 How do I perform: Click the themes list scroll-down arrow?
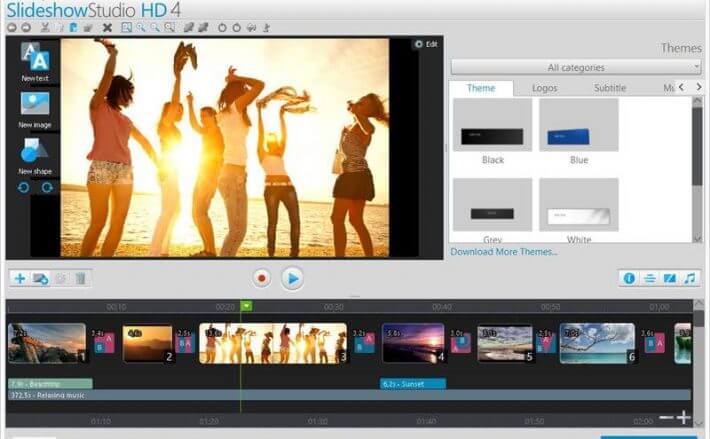click(697, 238)
